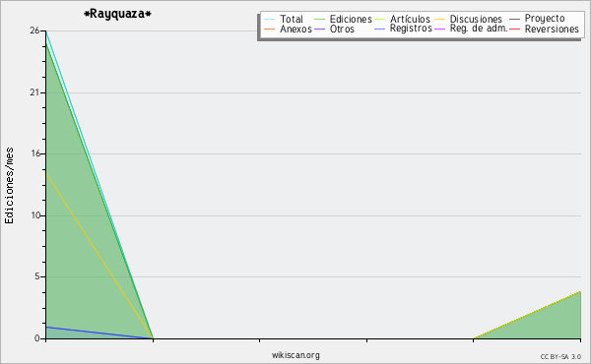Click the 0 y-axis tick label

click(x=37, y=338)
